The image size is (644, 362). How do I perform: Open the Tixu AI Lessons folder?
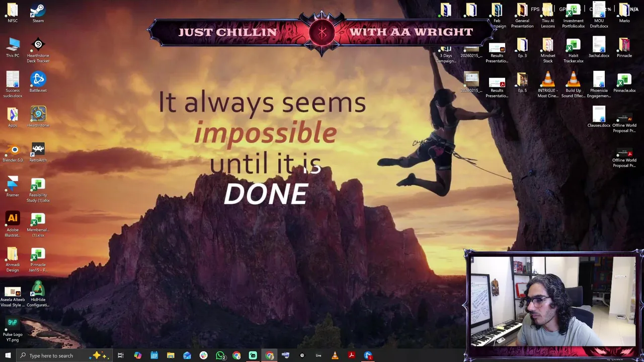(548, 16)
